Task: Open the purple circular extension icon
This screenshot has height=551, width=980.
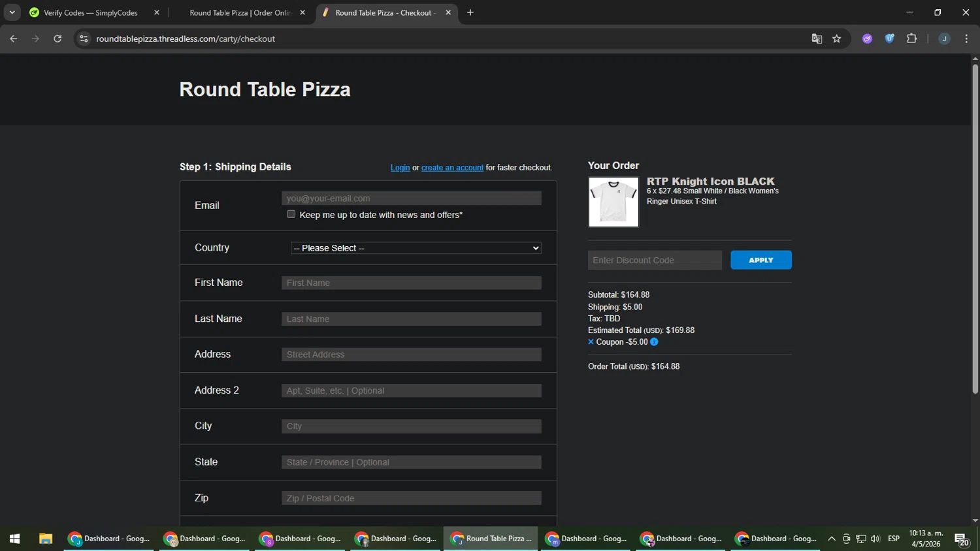Action: [867, 39]
